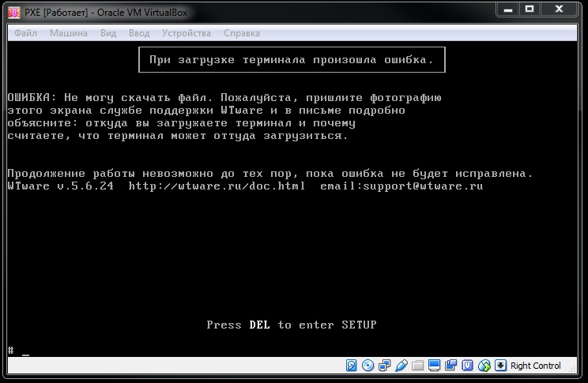Open the Устройства menu
Image resolution: width=588 pixels, height=383 pixels.
pyautogui.click(x=186, y=33)
